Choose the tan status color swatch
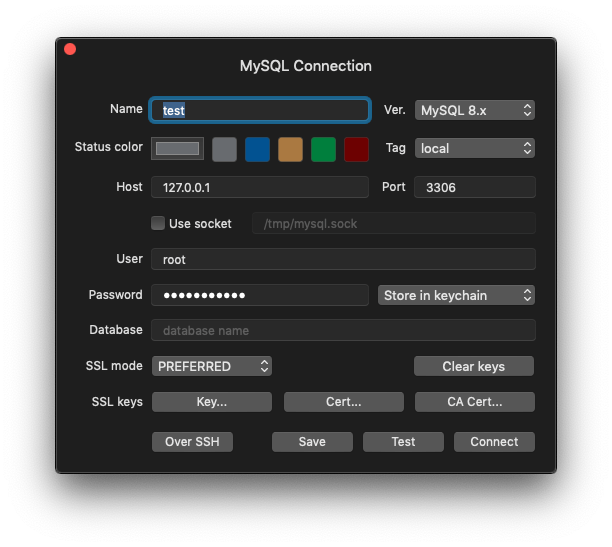This screenshot has width=612, height=547. click(x=290, y=149)
